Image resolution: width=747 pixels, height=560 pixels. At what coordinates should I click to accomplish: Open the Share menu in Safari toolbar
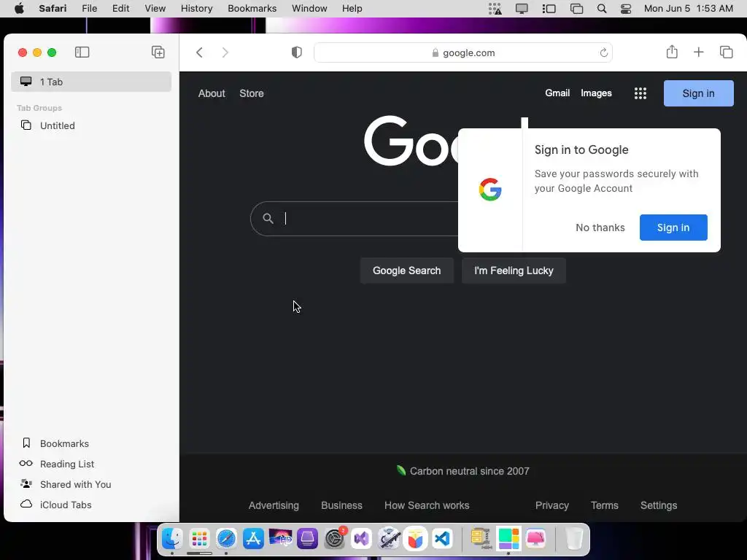pyautogui.click(x=672, y=52)
